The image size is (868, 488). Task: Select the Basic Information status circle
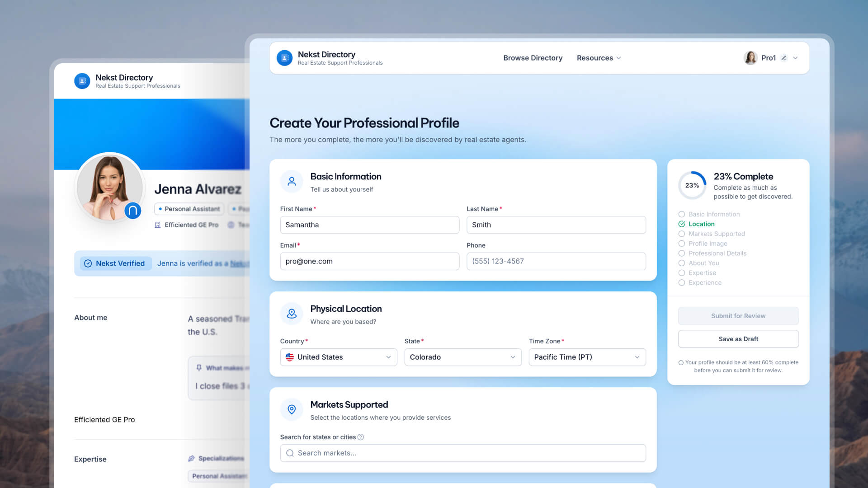[682, 214]
